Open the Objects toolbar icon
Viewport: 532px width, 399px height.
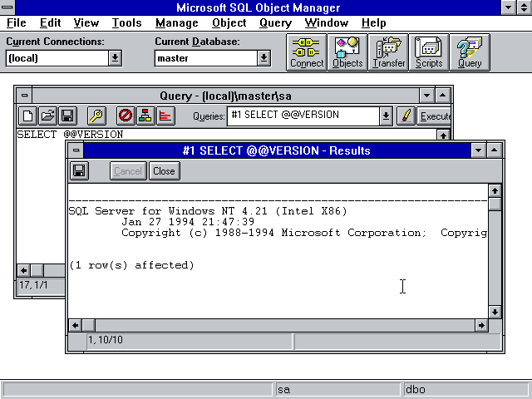pyautogui.click(x=347, y=52)
